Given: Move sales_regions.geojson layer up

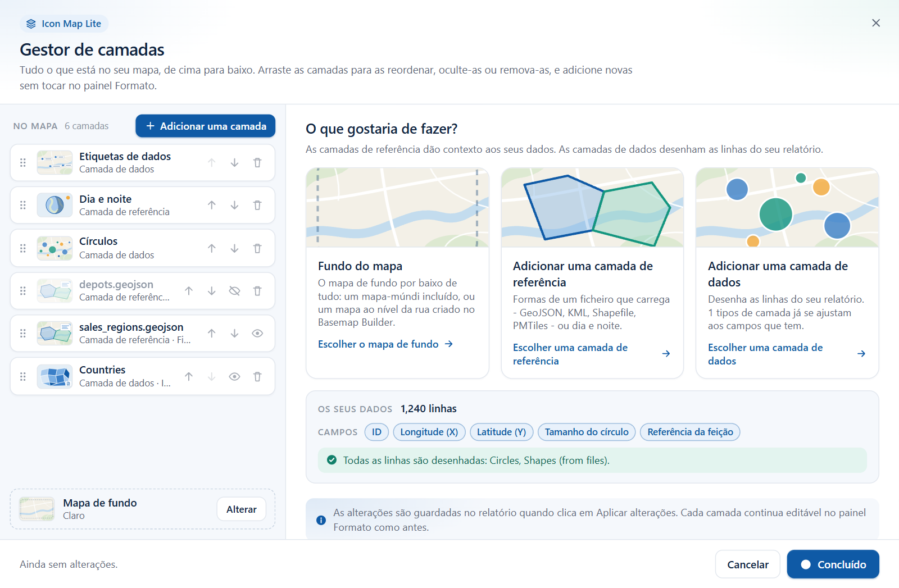Looking at the screenshot, I should [x=211, y=334].
